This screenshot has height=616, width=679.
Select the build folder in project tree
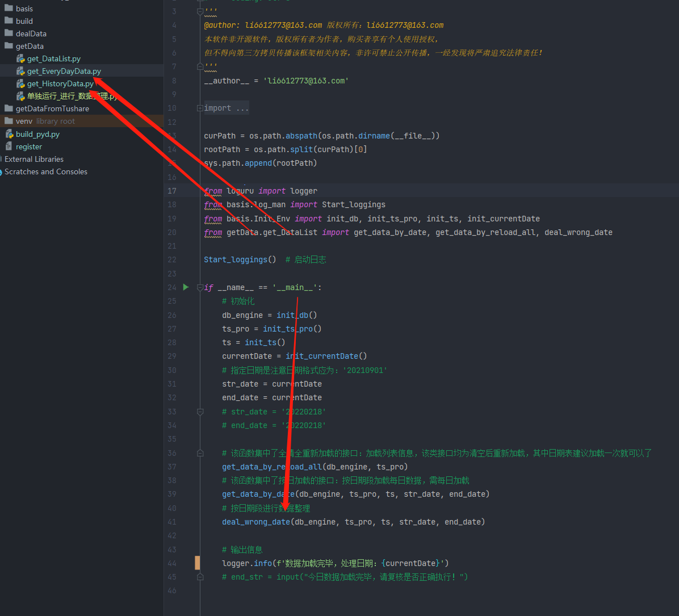(x=24, y=21)
